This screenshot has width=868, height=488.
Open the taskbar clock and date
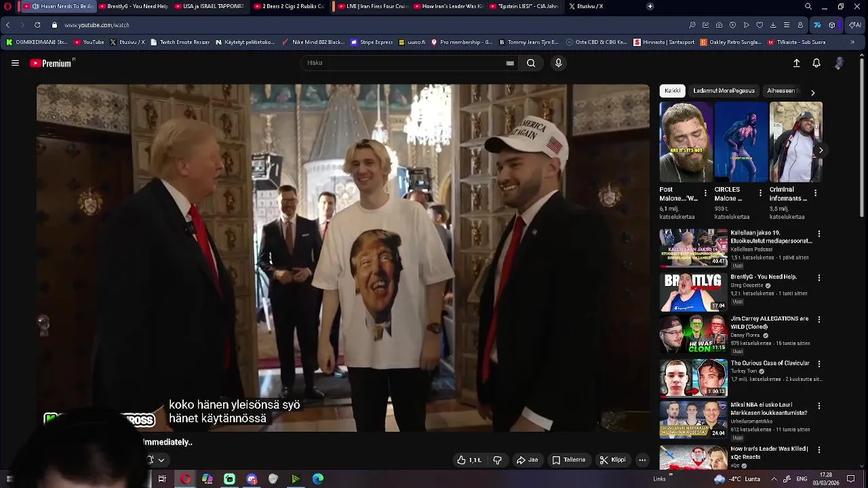tap(826, 479)
